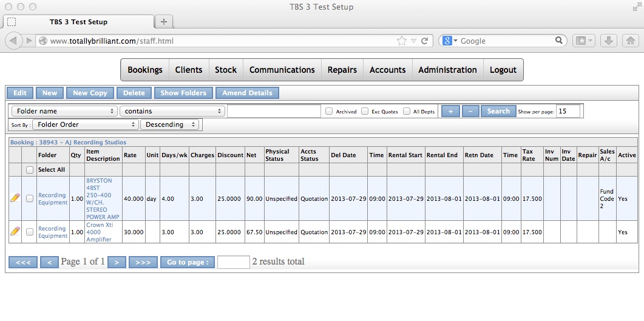The width and height of the screenshot is (644, 321).
Task: Open URL history dropdown arrow
Action: click(x=413, y=41)
